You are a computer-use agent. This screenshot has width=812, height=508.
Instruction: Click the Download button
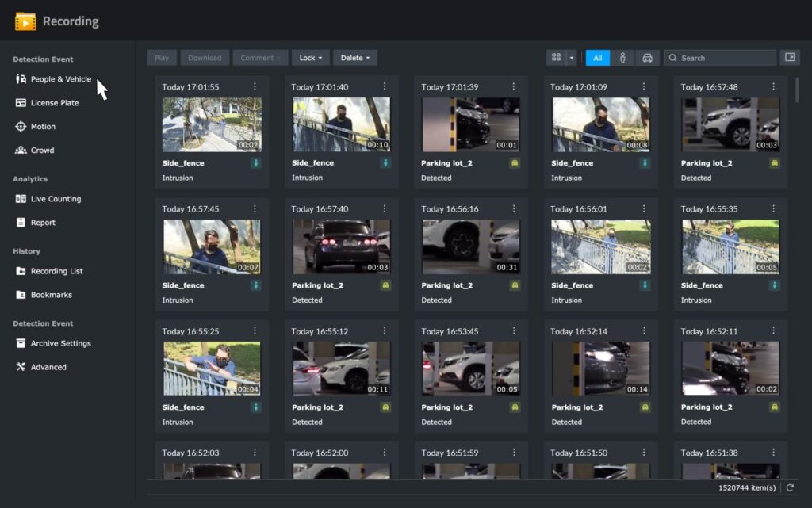point(205,58)
